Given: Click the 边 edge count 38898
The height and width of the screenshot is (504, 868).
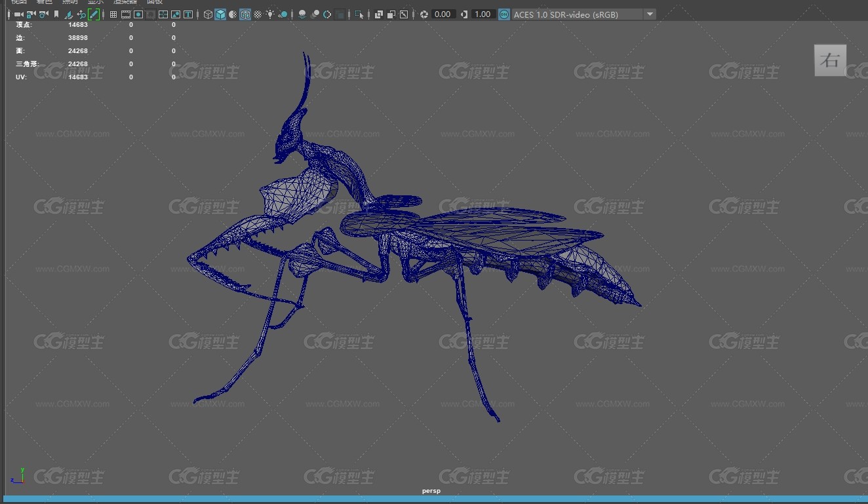Looking at the screenshot, I should (x=78, y=38).
